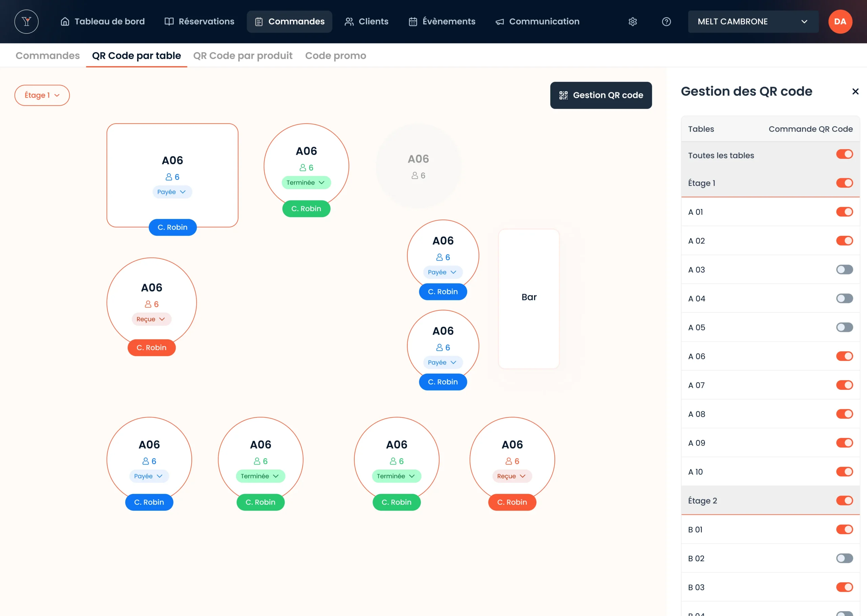The image size is (867, 616).
Task: Switch to QR Code par produit tab
Action: tap(243, 56)
